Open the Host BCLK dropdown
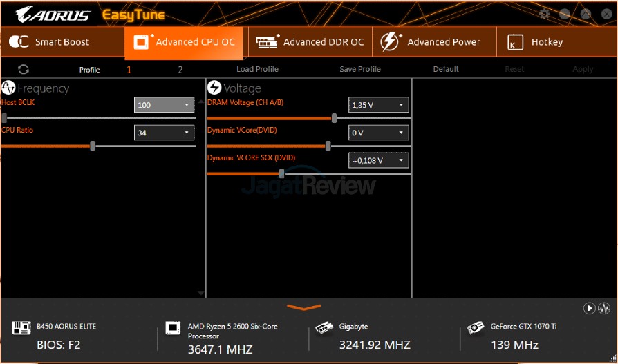The height and width of the screenshot is (364, 618). [164, 105]
